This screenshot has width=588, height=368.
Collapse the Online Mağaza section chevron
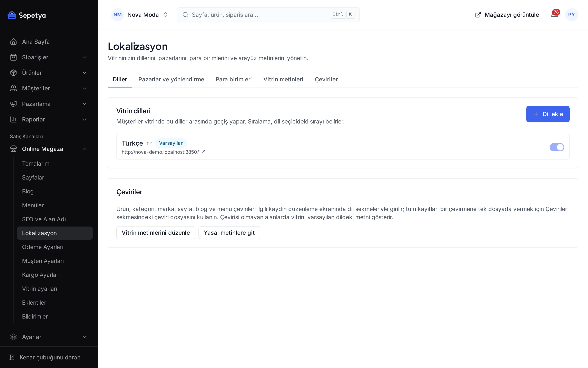(85, 149)
